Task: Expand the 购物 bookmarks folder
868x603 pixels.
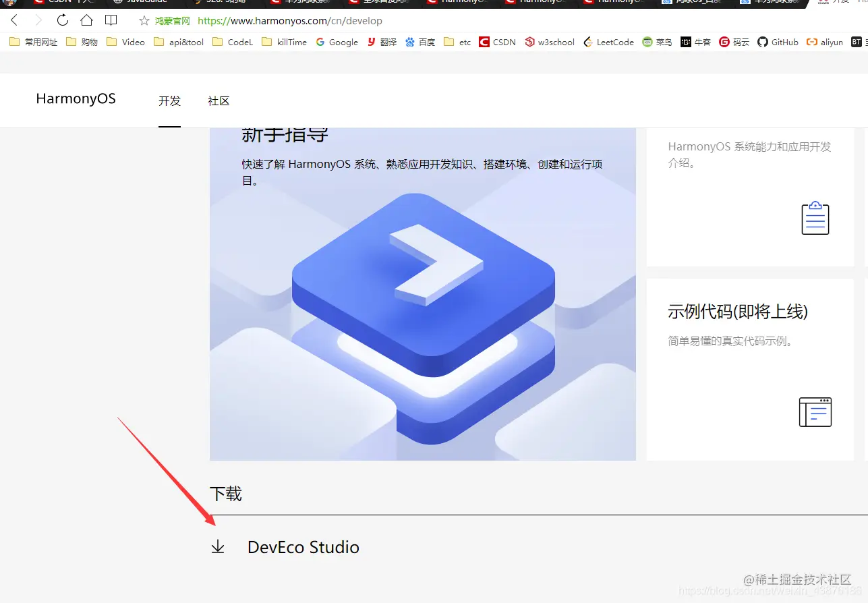Action: pos(81,42)
